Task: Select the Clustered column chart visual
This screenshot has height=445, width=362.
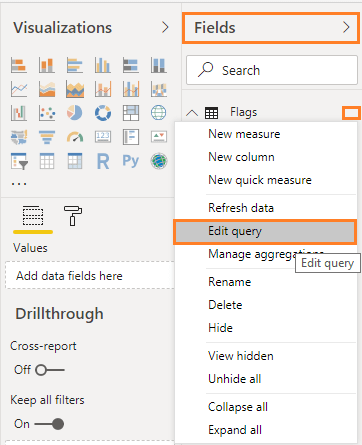Action: [103, 65]
